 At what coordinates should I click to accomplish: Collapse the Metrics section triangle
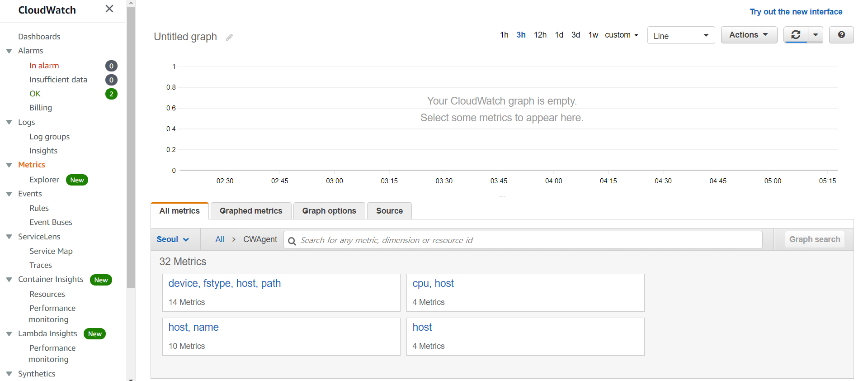tap(9, 165)
